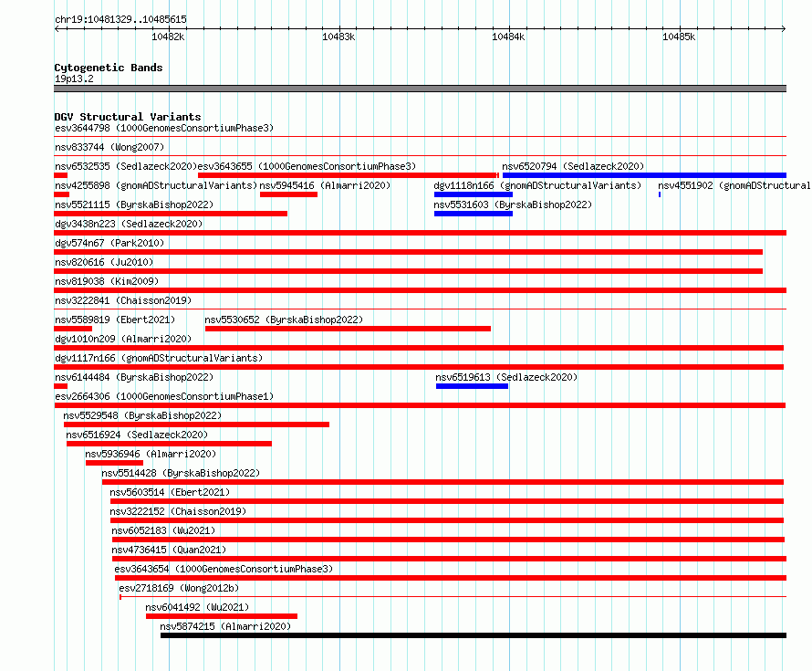The width and height of the screenshot is (812, 671).
Task: Open nsv819038 (Kim2009) label
Action: (107, 281)
